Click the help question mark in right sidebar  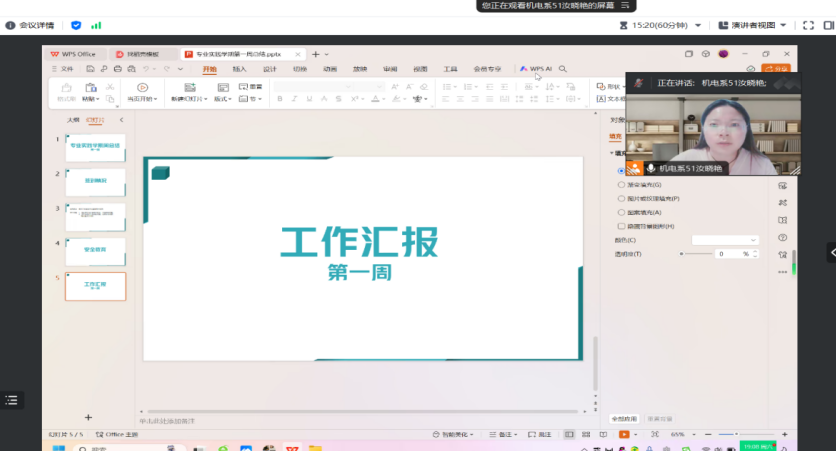[782, 238]
